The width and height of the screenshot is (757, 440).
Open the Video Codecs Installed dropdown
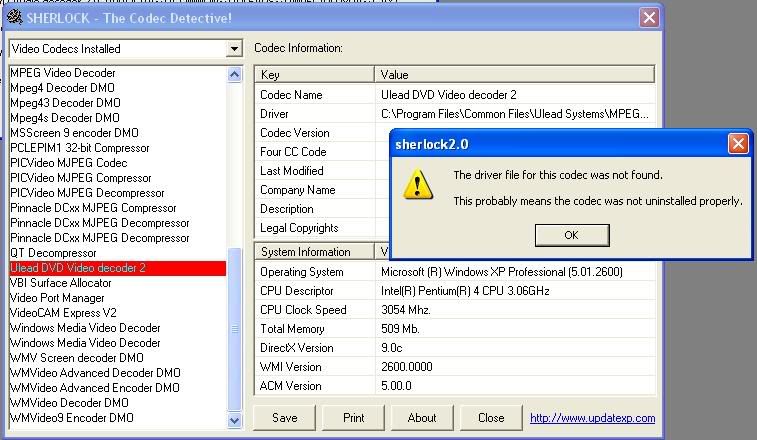pyautogui.click(x=234, y=48)
